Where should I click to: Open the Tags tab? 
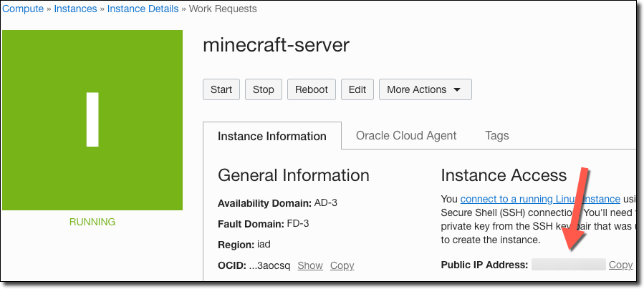coord(497,135)
